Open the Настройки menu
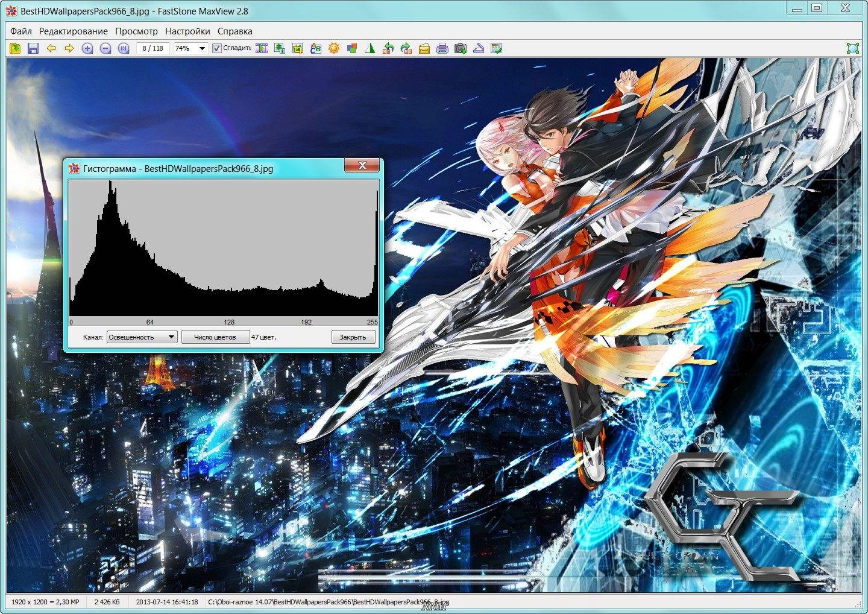The width and height of the screenshot is (868, 614). (x=187, y=31)
